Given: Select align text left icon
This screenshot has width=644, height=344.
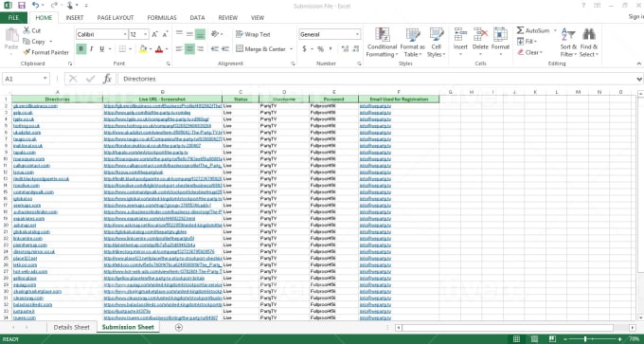Looking at the screenshot, I should (179, 49).
